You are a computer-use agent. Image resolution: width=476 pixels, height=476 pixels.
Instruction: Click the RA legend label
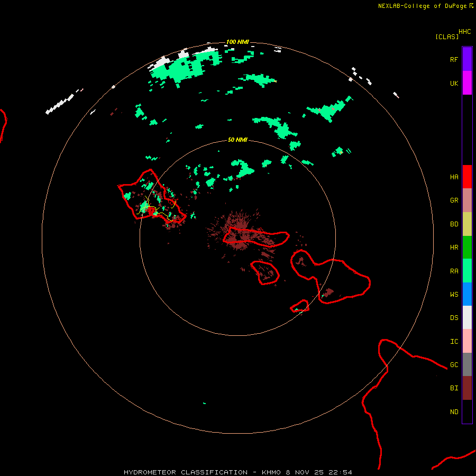point(454,271)
